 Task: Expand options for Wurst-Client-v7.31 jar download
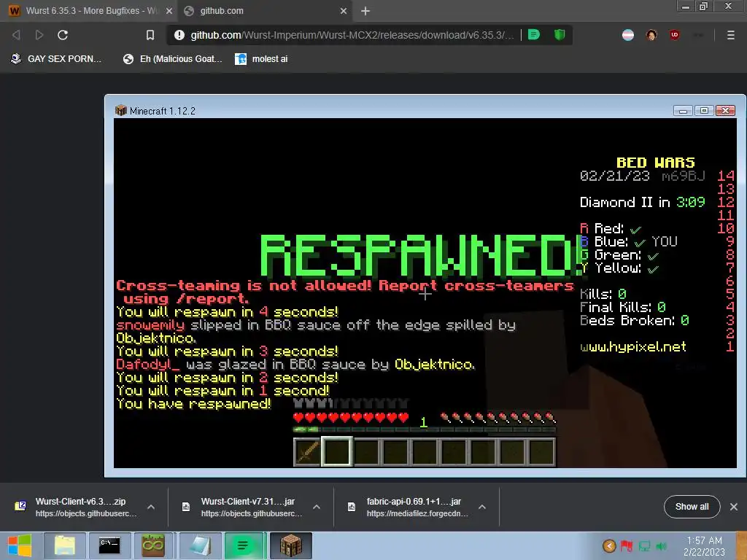tap(317, 507)
